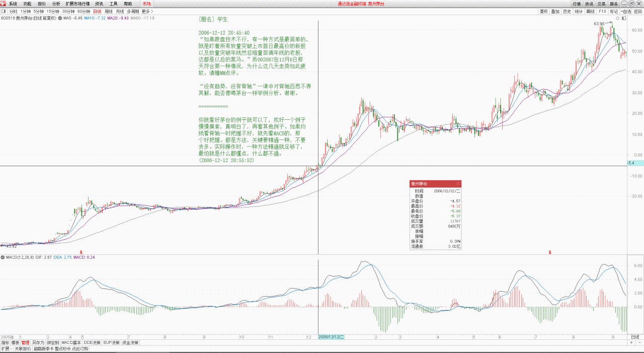
Task: Click the panel layout icon at chart top-right
Action: 624,18
